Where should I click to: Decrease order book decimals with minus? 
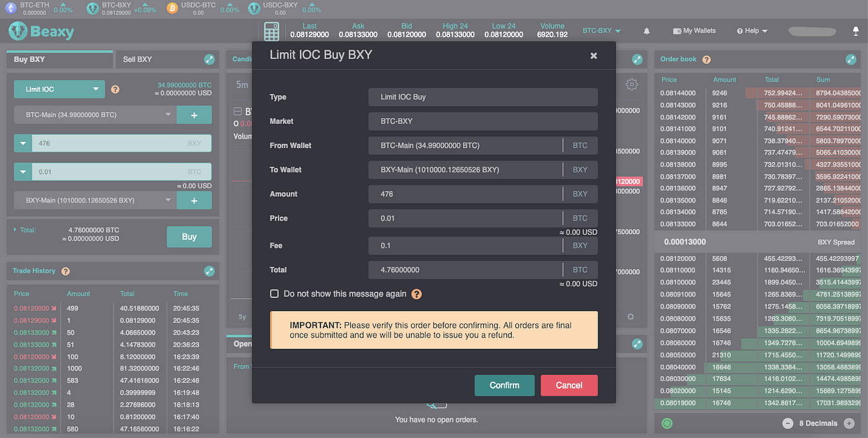click(787, 423)
